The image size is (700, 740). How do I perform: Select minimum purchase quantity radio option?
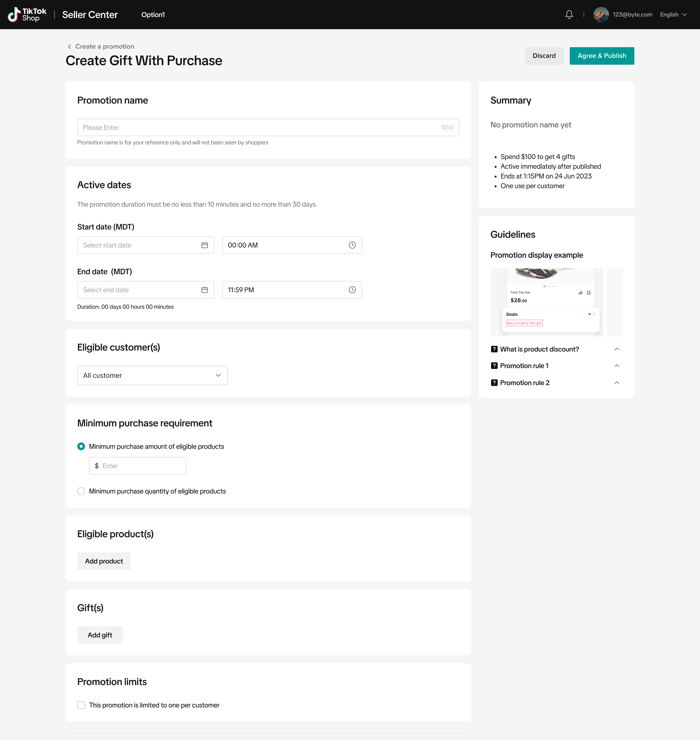[x=81, y=492]
